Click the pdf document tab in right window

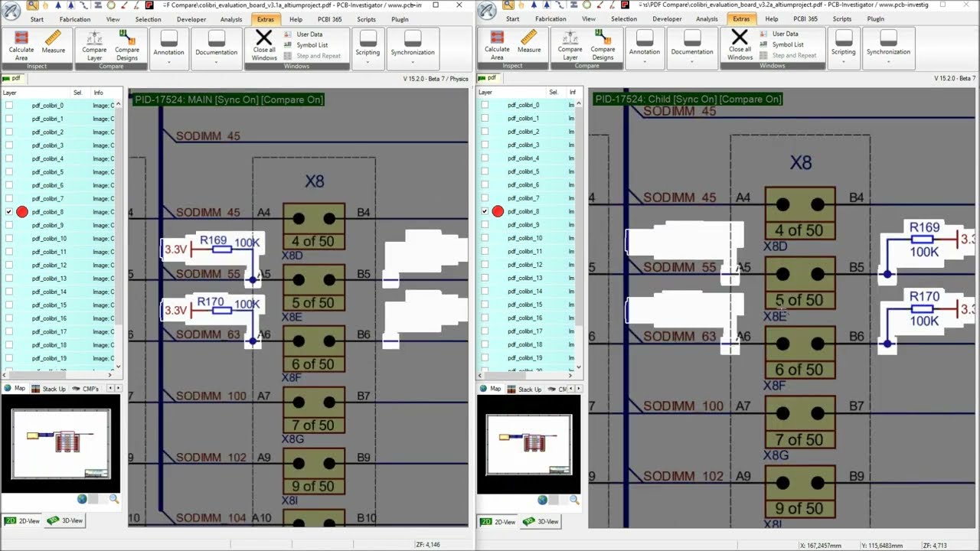pos(487,78)
